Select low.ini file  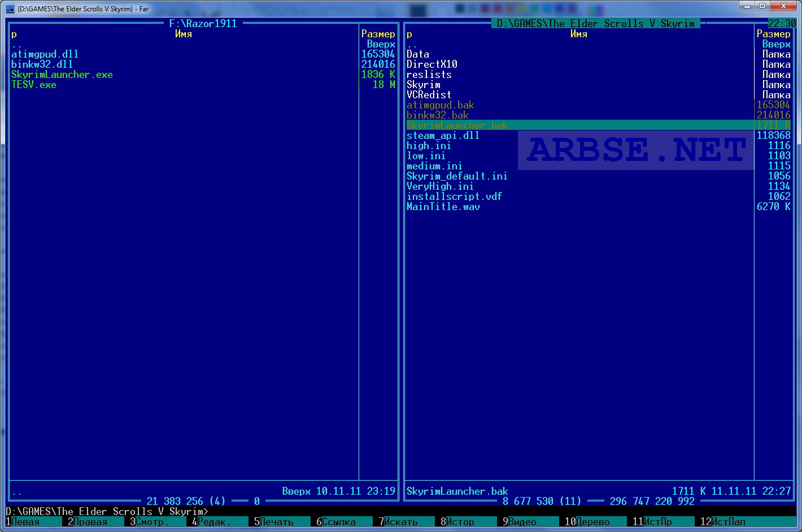tap(426, 156)
